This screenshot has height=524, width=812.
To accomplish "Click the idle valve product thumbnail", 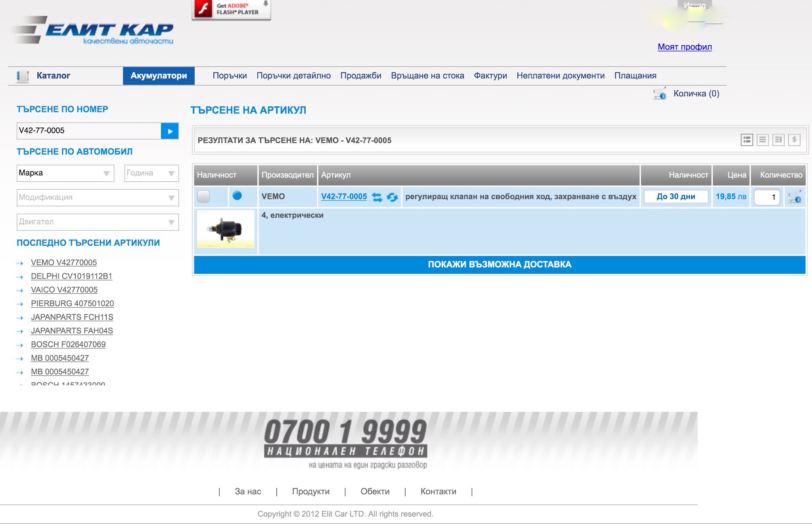I will click(226, 229).
